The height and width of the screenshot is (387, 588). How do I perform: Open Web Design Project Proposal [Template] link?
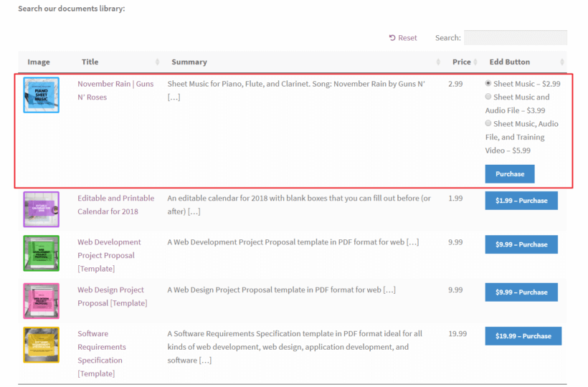tap(112, 296)
